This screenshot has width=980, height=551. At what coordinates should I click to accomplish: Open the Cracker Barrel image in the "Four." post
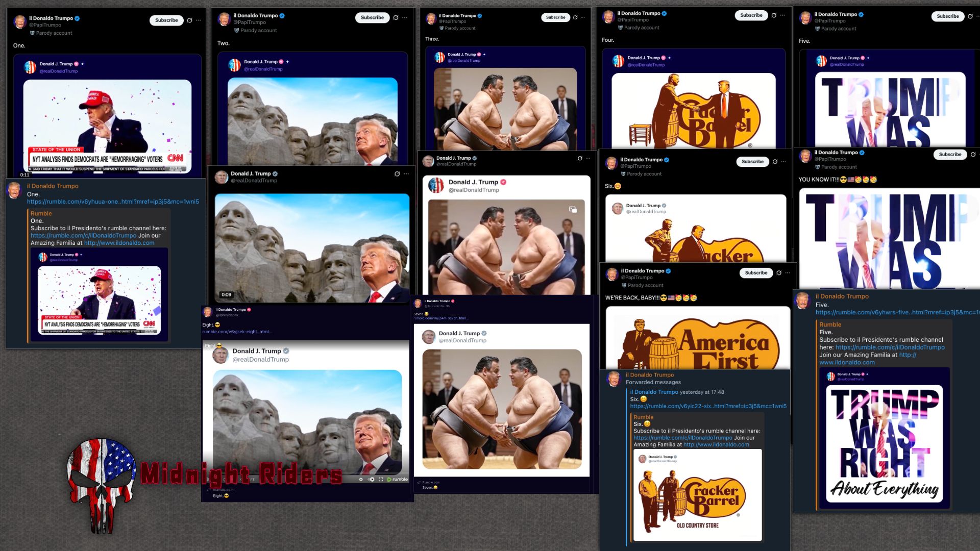coord(694,111)
